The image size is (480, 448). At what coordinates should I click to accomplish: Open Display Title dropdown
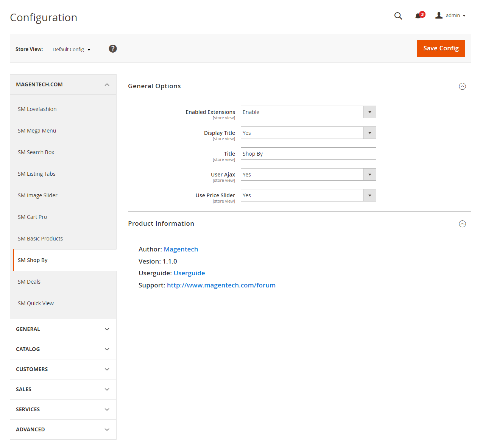point(308,133)
